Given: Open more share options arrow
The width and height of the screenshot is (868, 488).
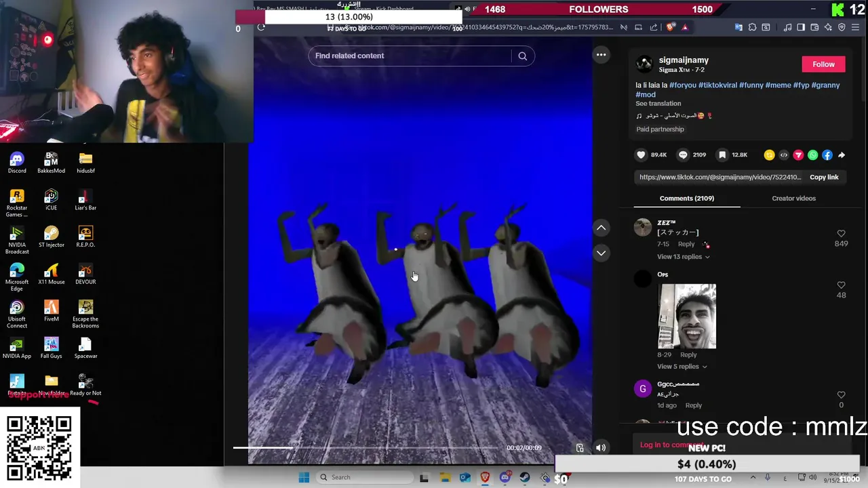Looking at the screenshot, I should (x=842, y=155).
